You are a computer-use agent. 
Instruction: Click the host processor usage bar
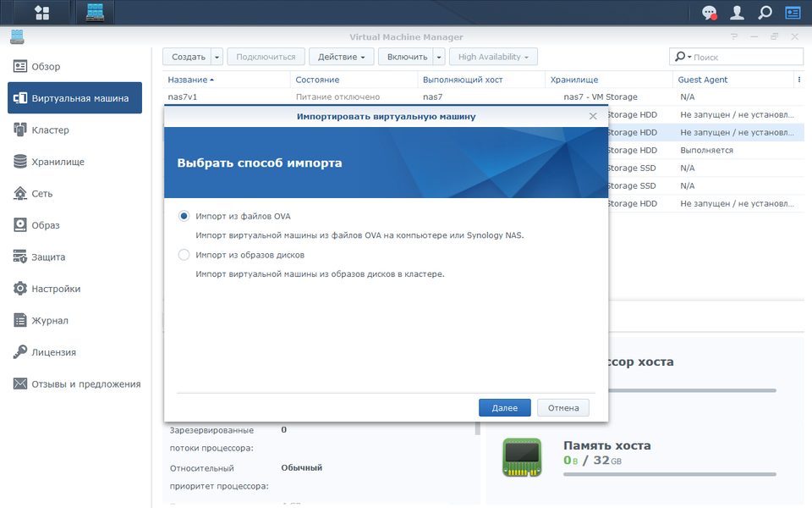click(x=692, y=390)
